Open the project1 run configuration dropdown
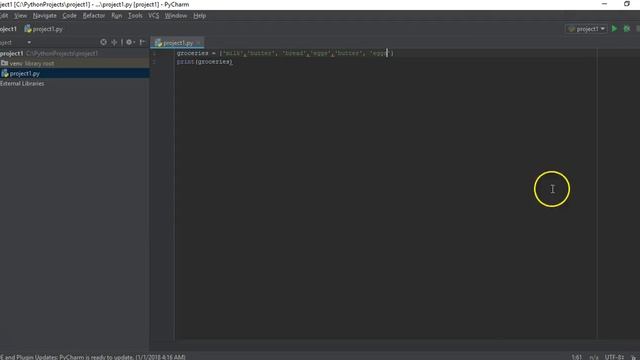Image resolution: width=640 pixels, height=360 pixels. pyautogui.click(x=586, y=29)
